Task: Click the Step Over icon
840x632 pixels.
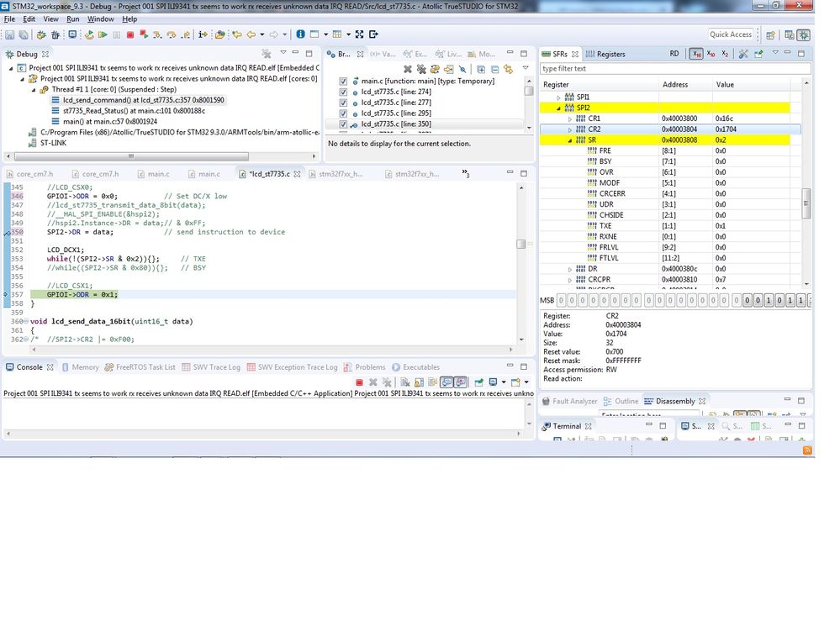Action: pos(172,34)
